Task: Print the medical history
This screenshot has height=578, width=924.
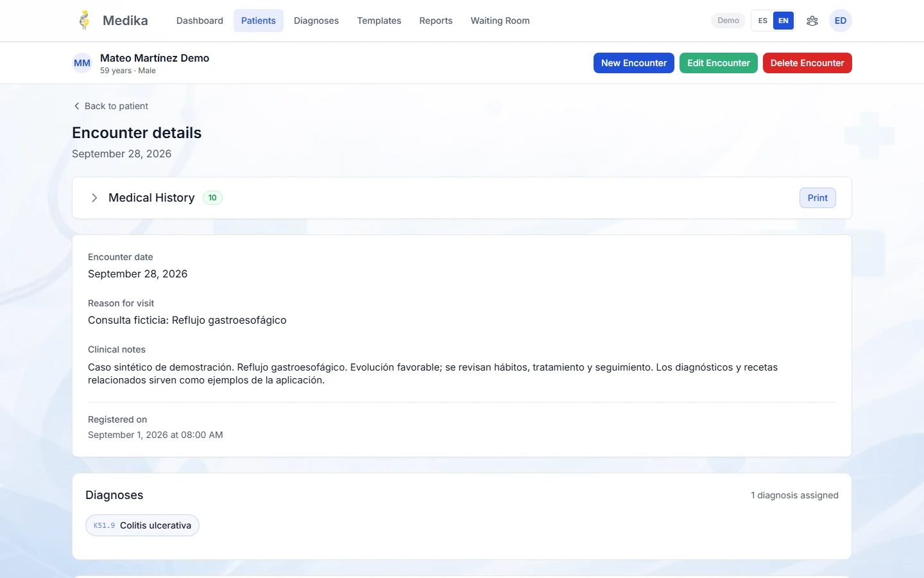Action: pos(817,198)
